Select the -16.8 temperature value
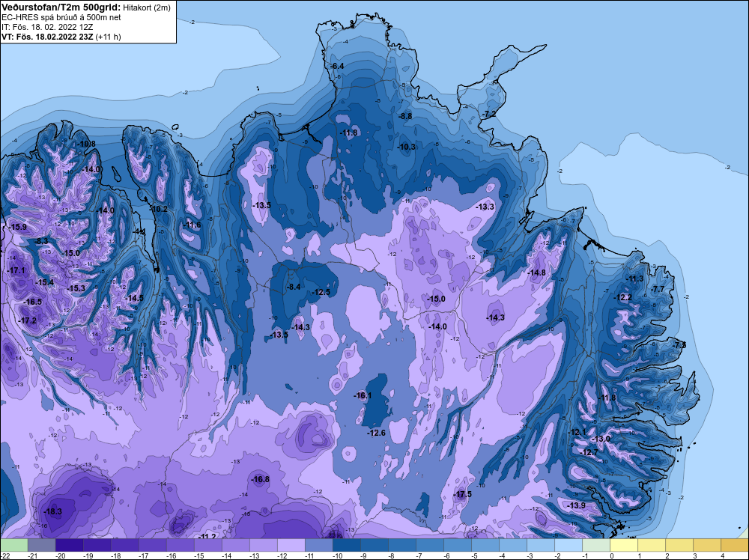 (x=261, y=479)
